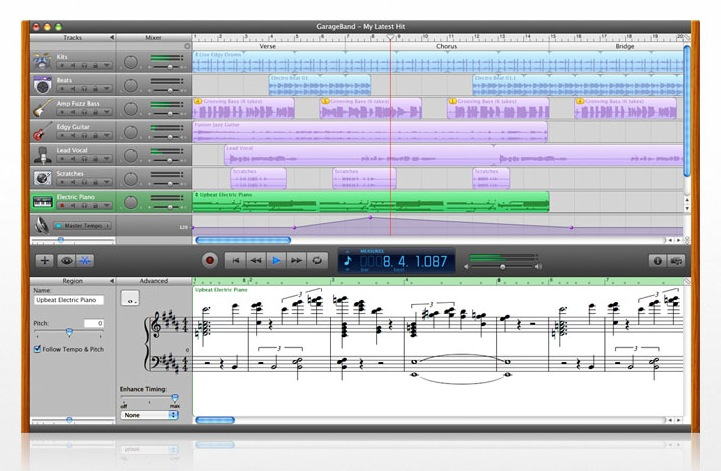The height and width of the screenshot is (471, 721).
Task: Click the Electric Piano keyboard icon
Action: pos(43,201)
